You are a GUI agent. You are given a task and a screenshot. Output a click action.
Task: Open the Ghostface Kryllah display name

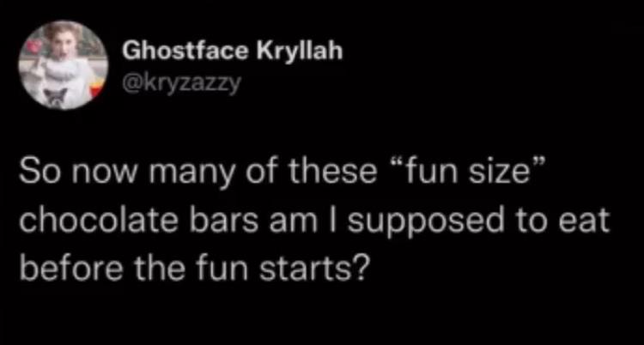click(233, 51)
